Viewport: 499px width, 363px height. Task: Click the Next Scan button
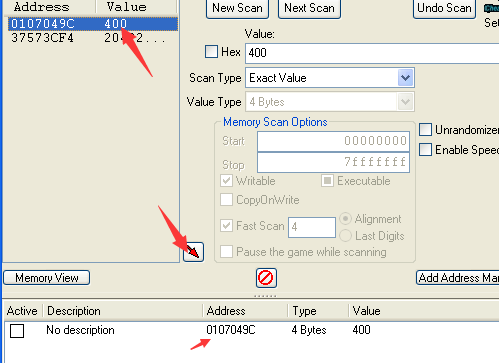coord(309,8)
